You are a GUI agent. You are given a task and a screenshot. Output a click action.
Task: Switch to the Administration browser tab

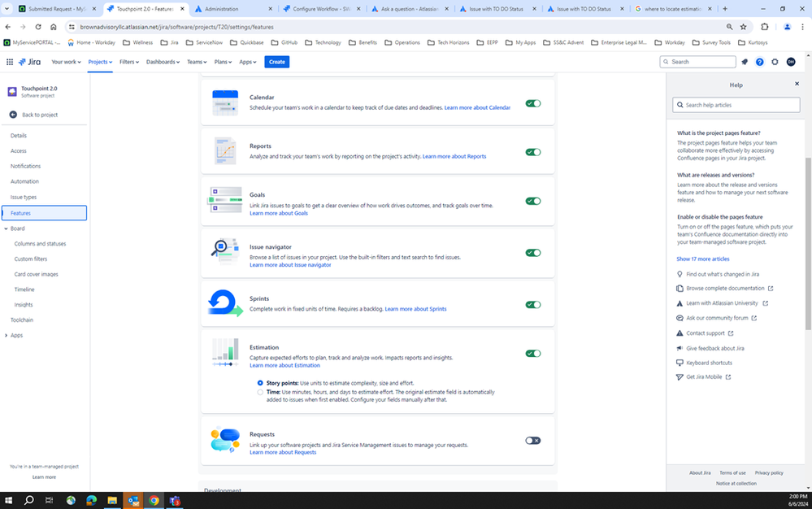(233, 9)
